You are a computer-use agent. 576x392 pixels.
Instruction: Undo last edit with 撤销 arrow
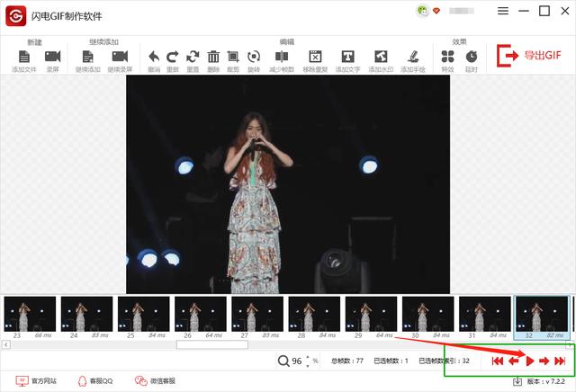click(153, 58)
